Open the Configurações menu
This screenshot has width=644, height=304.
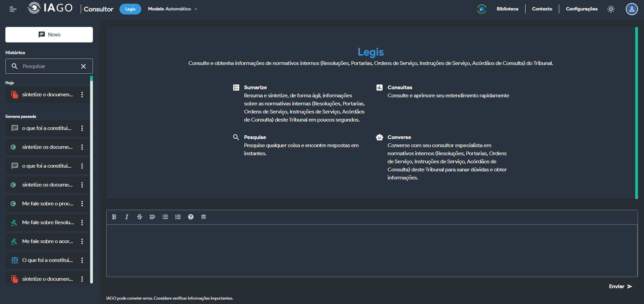581,9
